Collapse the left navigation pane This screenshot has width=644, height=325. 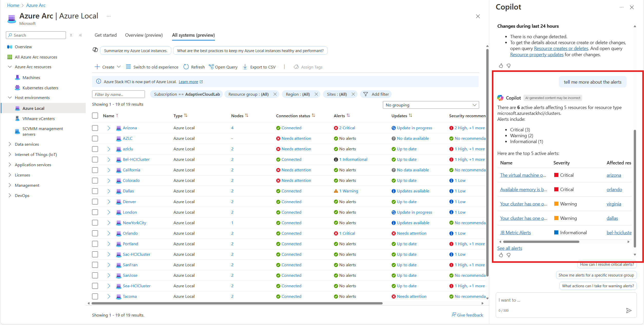(x=81, y=35)
